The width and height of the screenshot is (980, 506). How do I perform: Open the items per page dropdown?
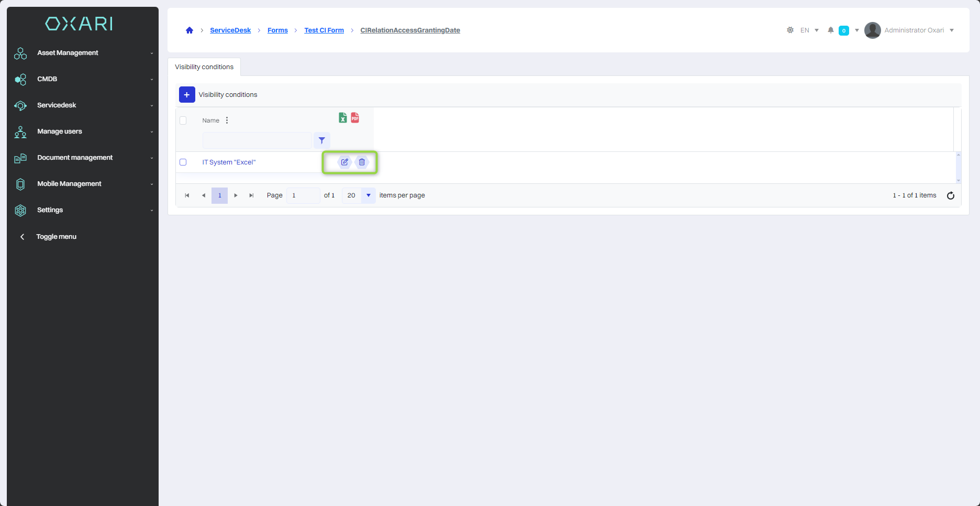tap(368, 195)
